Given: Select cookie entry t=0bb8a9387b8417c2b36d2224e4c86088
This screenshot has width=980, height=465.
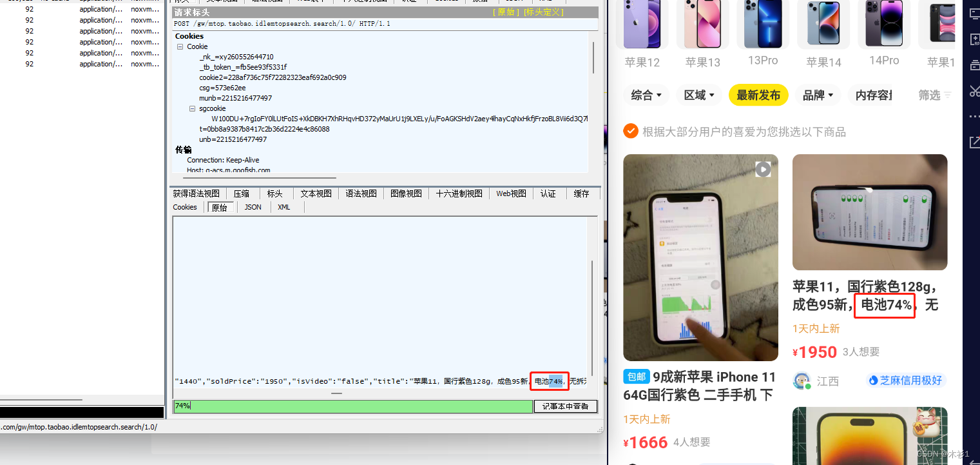Looking at the screenshot, I should point(264,130).
